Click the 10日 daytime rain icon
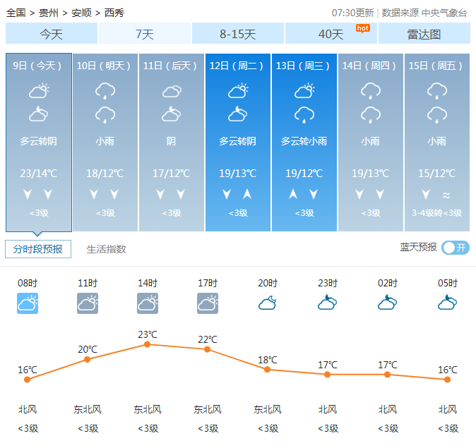 point(105,90)
